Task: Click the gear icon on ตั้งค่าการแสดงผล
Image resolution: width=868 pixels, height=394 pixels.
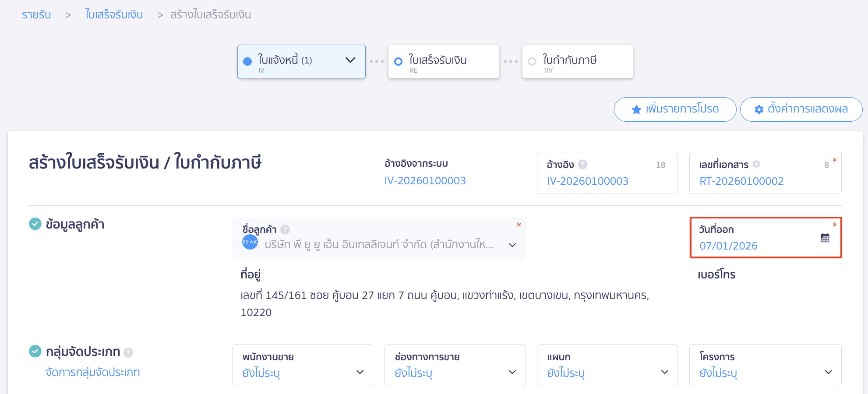Action: pos(759,109)
